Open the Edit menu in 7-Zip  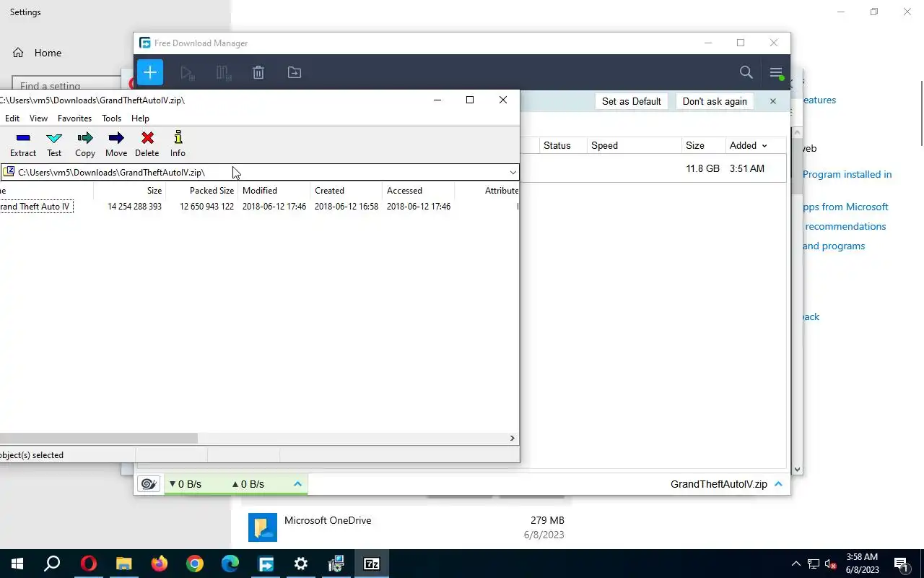click(x=12, y=118)
